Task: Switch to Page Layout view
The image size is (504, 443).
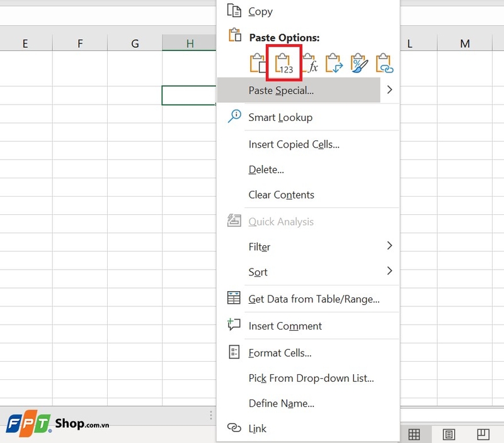Action: tap(448, 435)
